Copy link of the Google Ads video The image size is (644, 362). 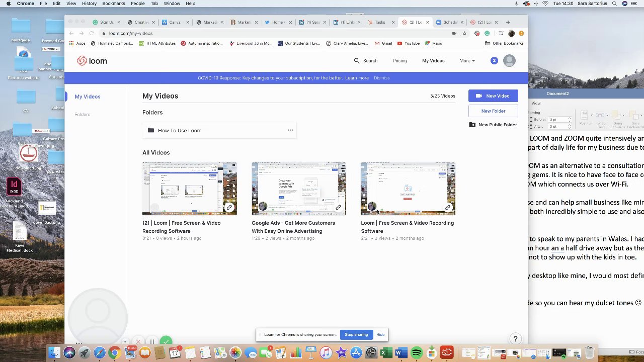338,207
